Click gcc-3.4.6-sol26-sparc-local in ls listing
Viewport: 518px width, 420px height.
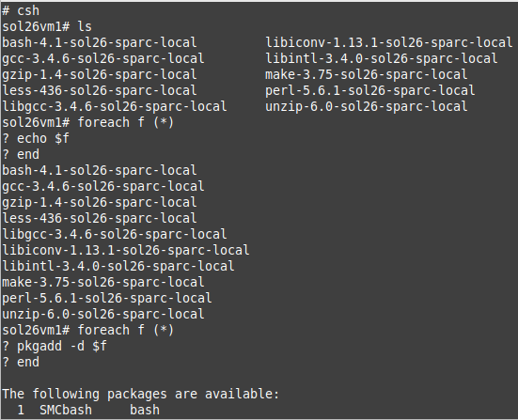coord(103,58)
